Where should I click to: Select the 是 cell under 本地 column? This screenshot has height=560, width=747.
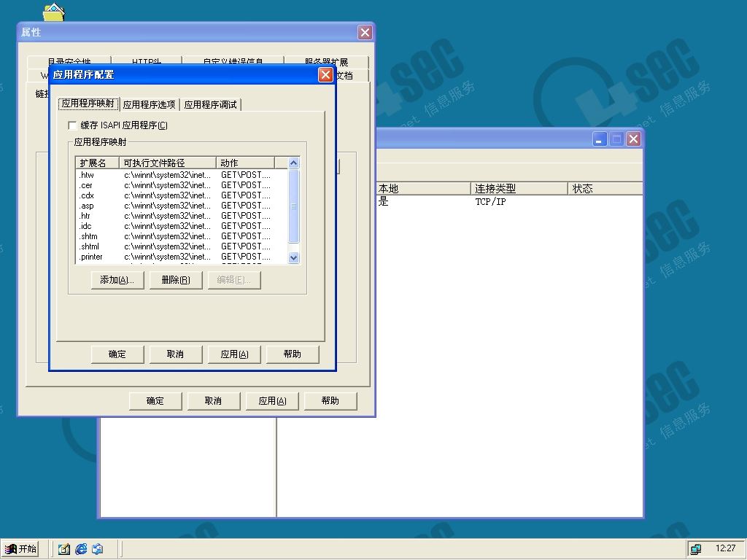(384, 202)
